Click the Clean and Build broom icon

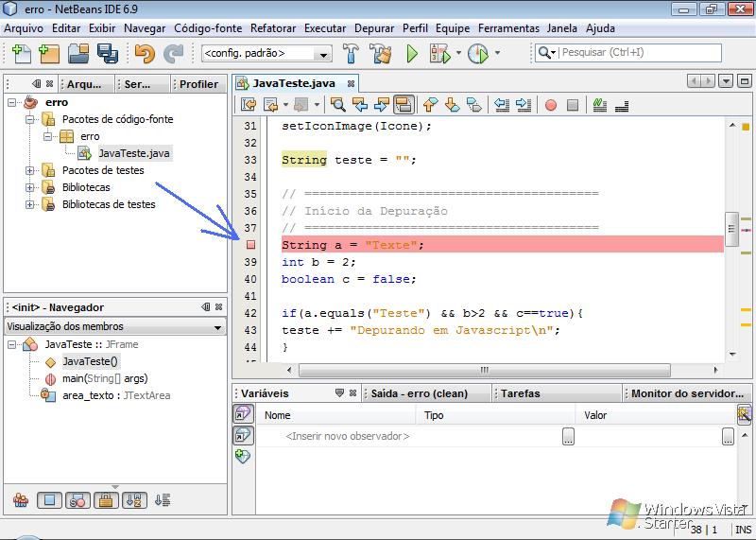tap(381, 53)
